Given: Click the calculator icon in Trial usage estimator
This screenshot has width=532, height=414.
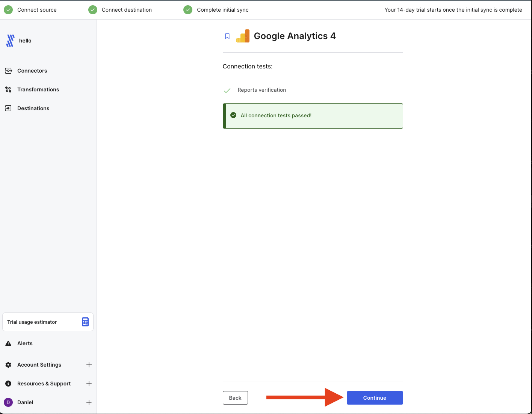Looking at the screenshot, I should tap(85, 322).
